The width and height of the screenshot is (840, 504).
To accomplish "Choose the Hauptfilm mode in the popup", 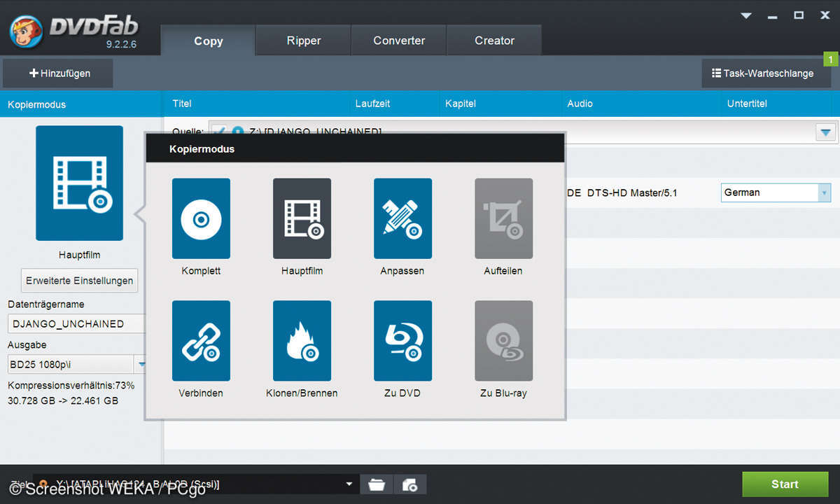I will point(302,218).
